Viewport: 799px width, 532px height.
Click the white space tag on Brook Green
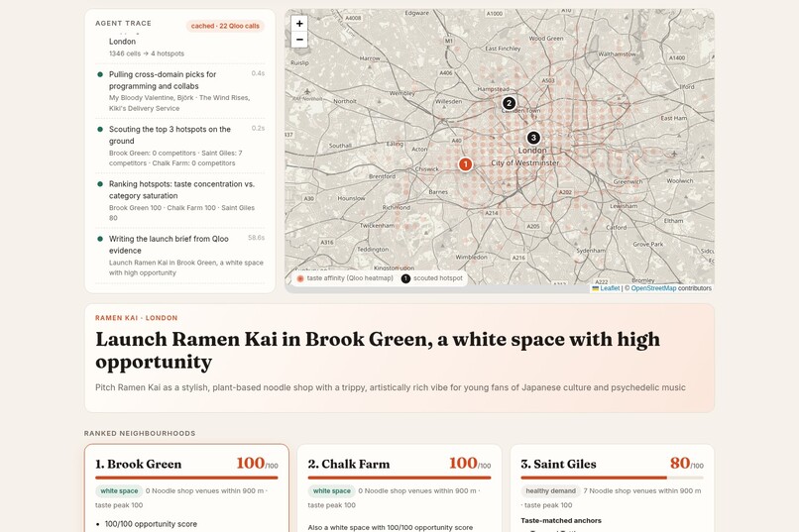pos(119,490)
